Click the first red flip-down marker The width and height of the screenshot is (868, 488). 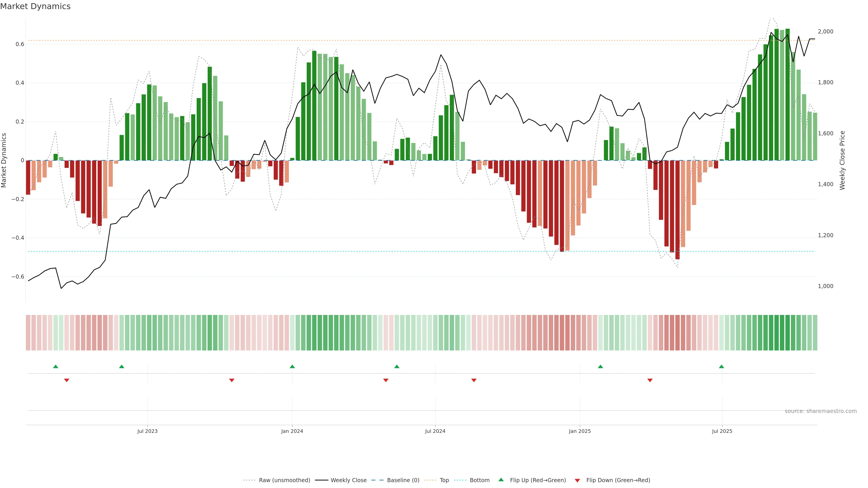[67, 380]
